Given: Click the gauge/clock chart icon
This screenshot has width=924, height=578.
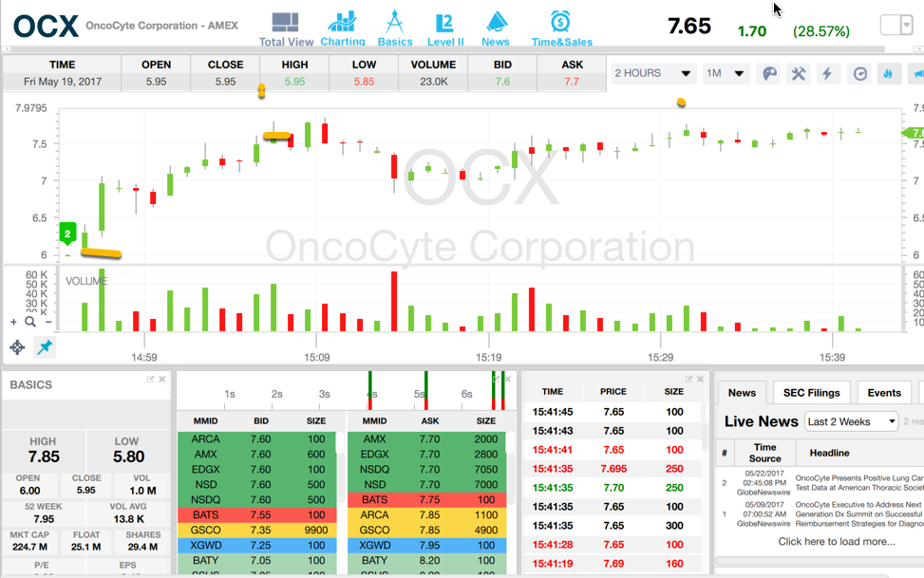Looking at the screenshot, I should (x=860, y=74).
